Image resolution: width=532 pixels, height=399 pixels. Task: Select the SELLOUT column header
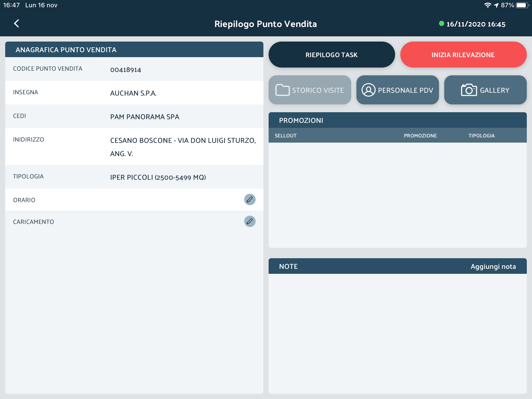pyautogui.click(x=285, y=135)
